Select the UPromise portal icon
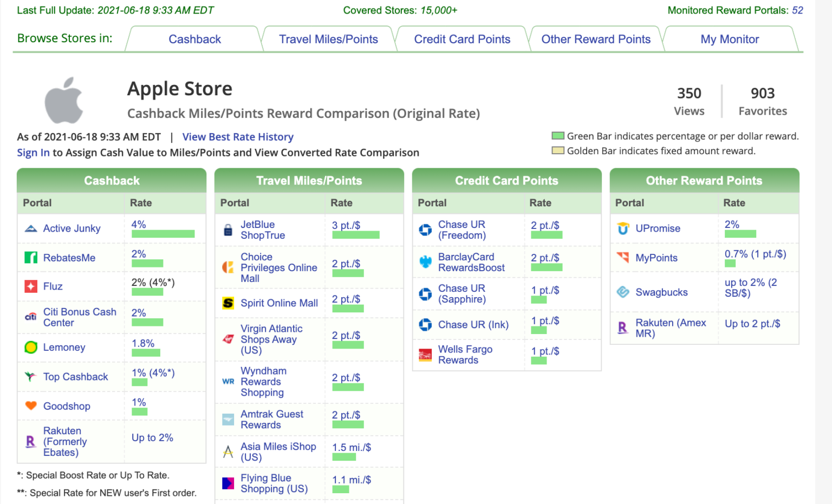 [x=623, y=228]
